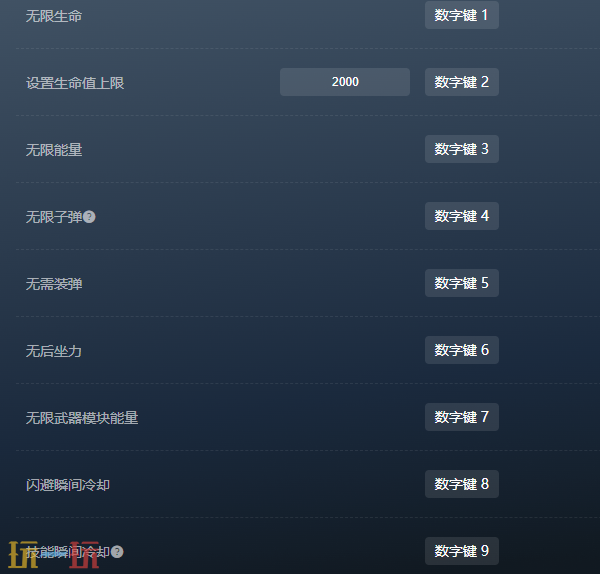Click the 数字键 5 hotkey button

(461, 283)
